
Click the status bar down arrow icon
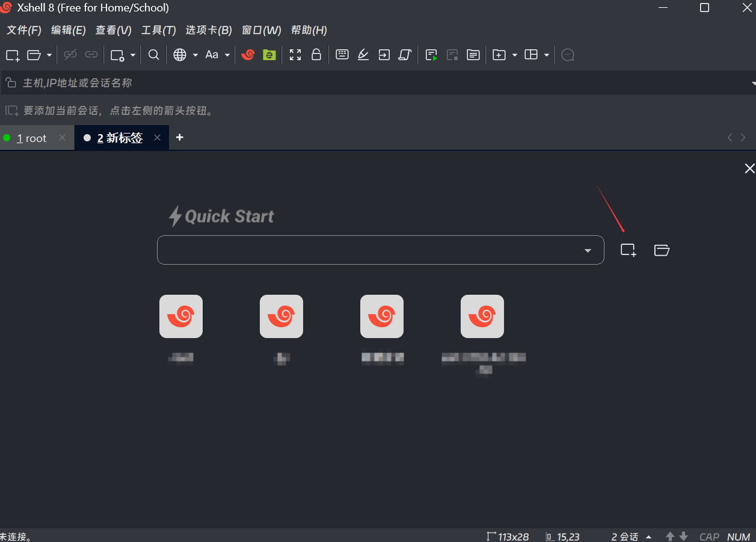[683, 537]
